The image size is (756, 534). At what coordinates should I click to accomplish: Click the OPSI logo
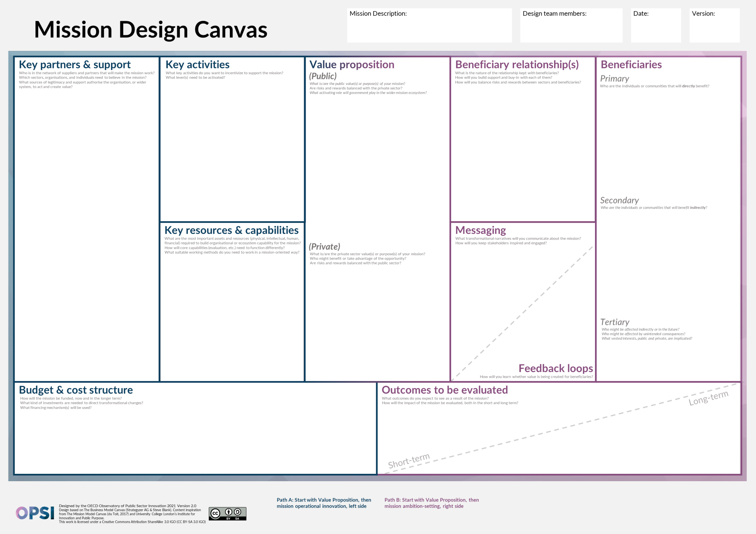(x=34, y=513)
